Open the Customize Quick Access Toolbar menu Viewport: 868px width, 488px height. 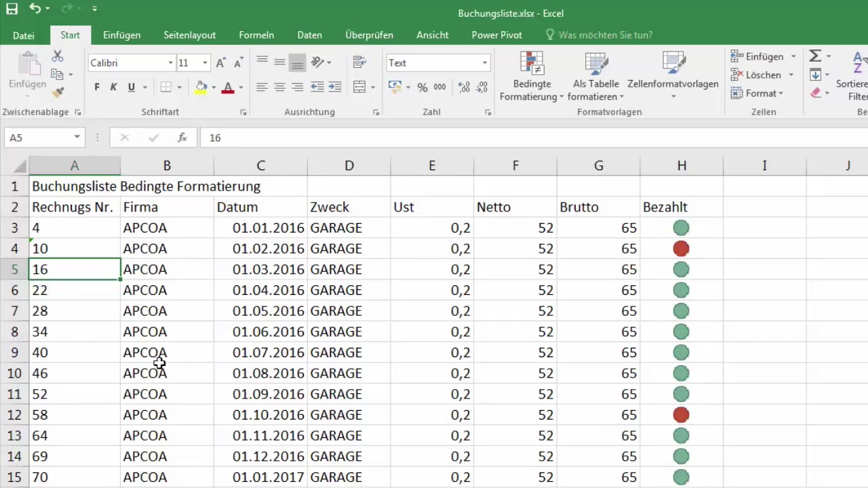[94, 9]
